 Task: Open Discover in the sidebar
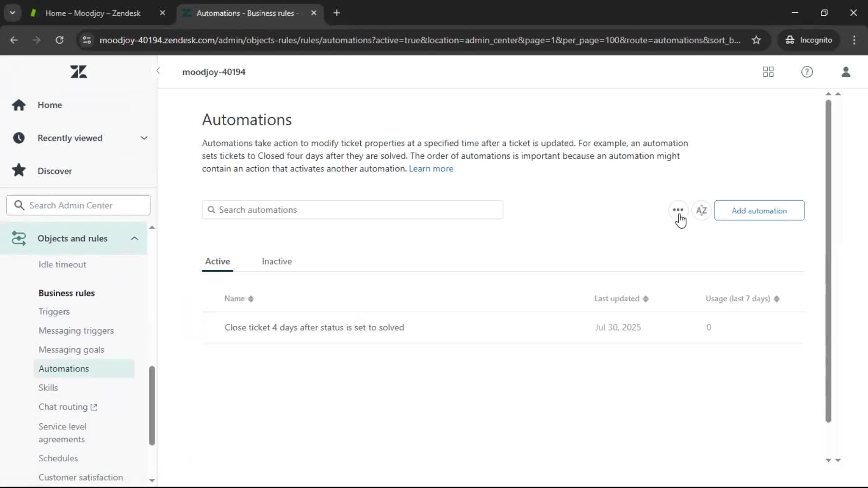pyautogui.click(x=55, y=171)
